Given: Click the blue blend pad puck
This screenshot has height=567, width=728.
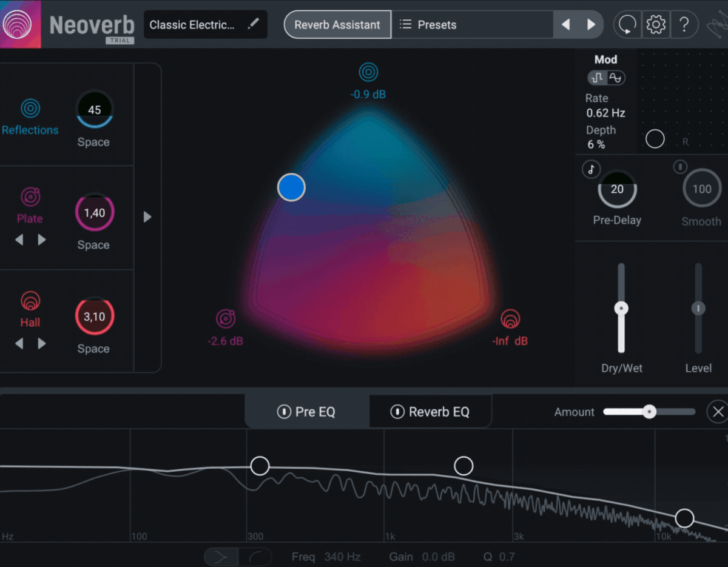Looking at the screenshot, I should tap(291, 187).
